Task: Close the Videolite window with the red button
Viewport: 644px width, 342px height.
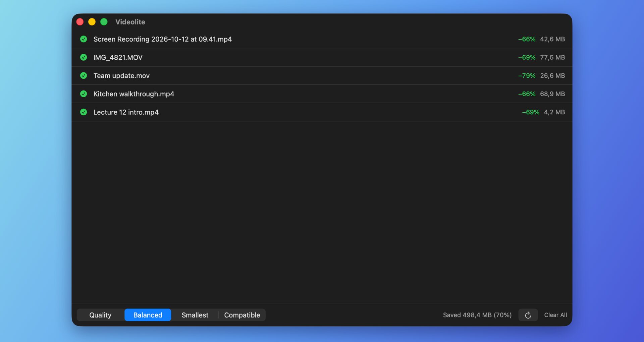Action: [x=80, y=22]
